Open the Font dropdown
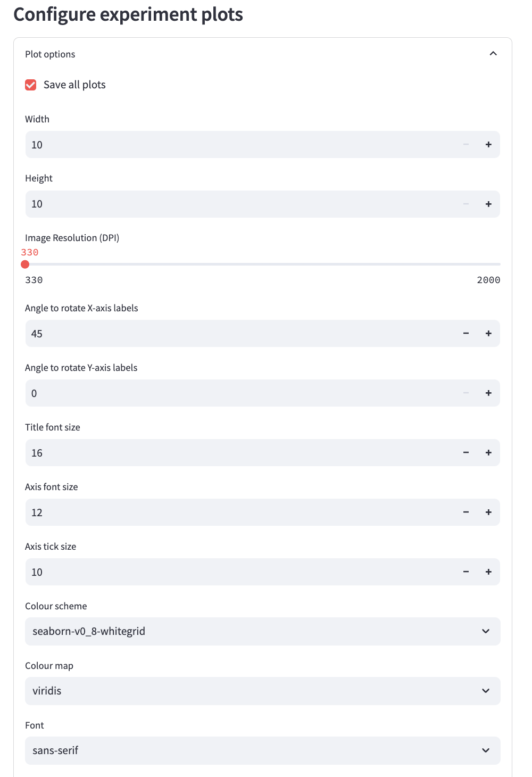The image size is (532, 777). coord(263,751)
